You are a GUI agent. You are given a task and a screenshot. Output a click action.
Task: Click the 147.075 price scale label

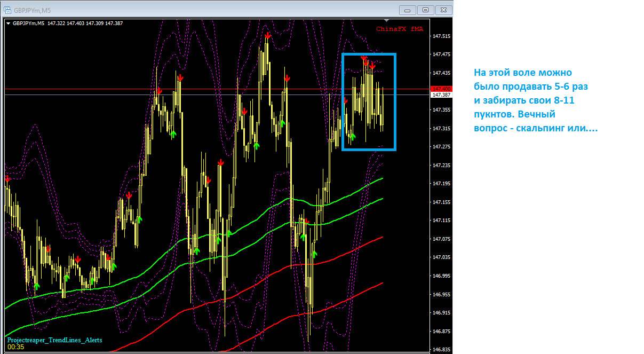click(442, 239)
